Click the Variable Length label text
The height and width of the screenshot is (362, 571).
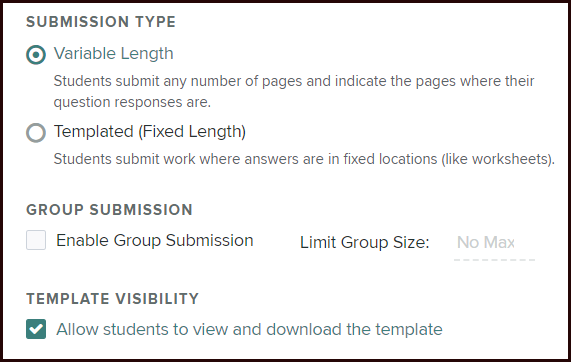tap(114, 54)
